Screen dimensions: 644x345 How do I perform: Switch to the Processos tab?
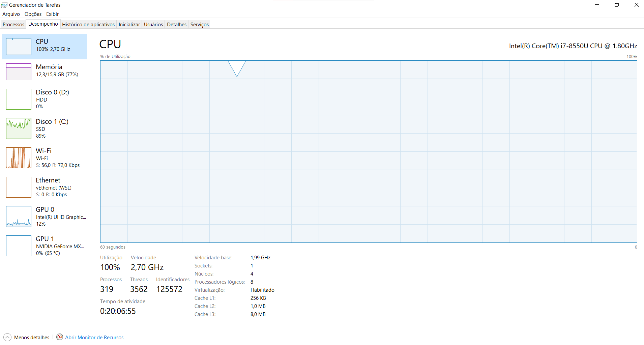point(13,25)
